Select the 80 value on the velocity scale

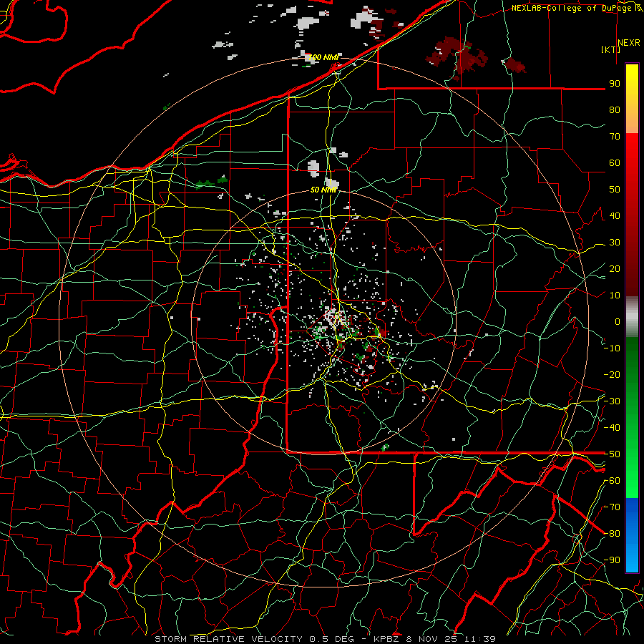coord(615,109)
